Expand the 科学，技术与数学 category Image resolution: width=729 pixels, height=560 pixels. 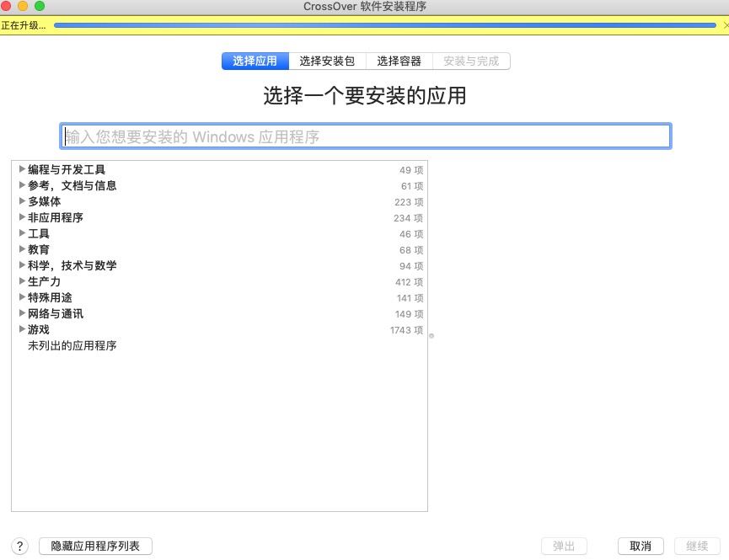22,265
